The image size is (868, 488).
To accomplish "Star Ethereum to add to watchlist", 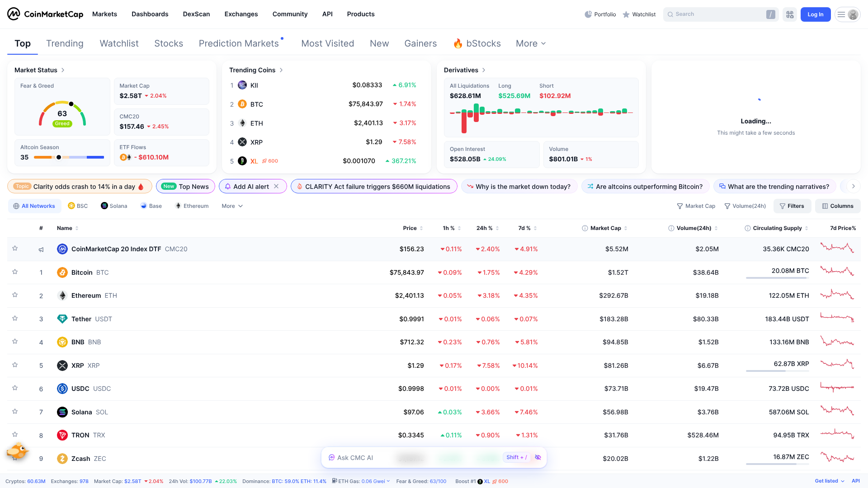I will (15, 295).
